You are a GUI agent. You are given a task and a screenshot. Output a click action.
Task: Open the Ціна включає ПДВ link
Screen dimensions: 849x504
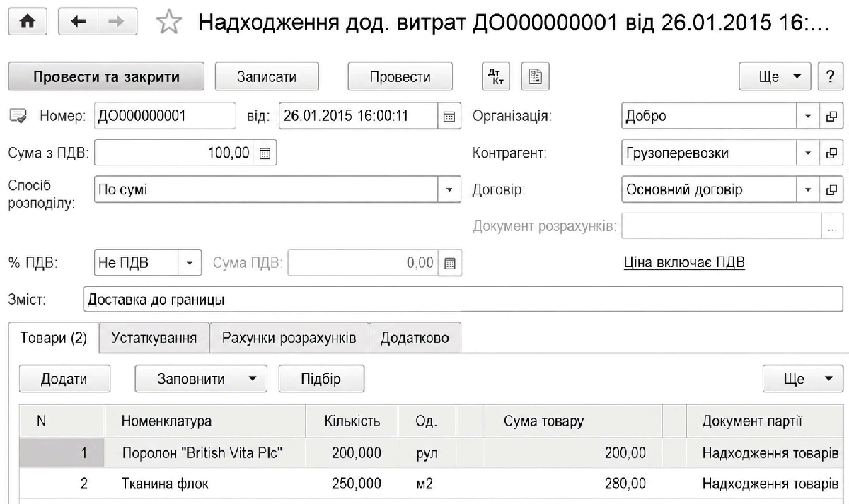[x=684, y=263]
